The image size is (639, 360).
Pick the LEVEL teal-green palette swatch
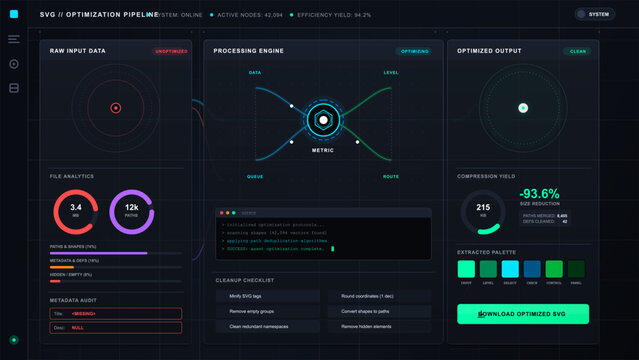click(488, 269)
